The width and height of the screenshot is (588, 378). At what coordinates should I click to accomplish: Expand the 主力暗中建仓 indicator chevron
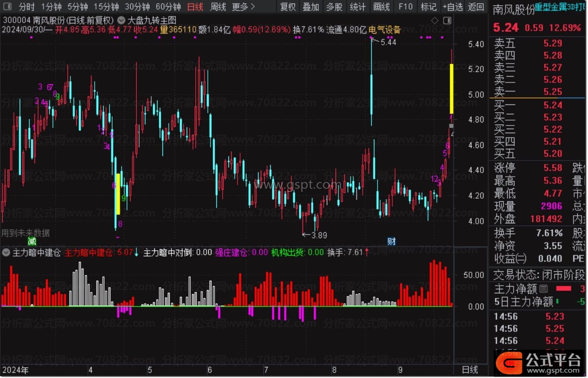point(6,252)
